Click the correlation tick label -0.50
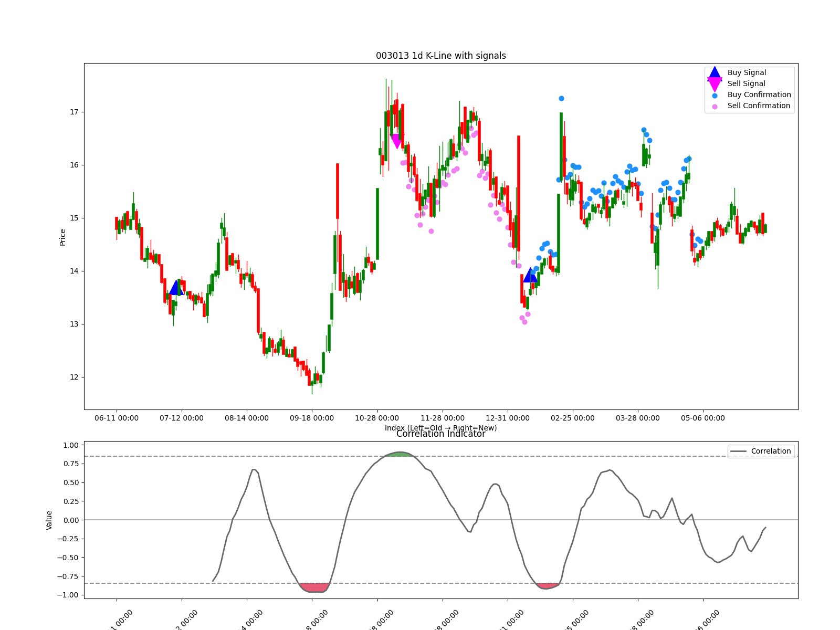840x630 pixels. click(68, 558)
